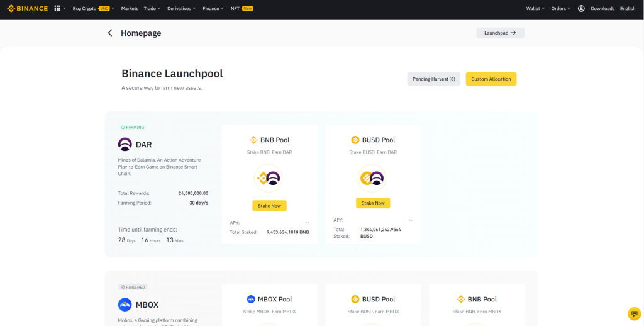The width and height of the screenshot is (644, 326).
Task: Click the MBOX icon in MBOX Pool title
Action: 251,299
